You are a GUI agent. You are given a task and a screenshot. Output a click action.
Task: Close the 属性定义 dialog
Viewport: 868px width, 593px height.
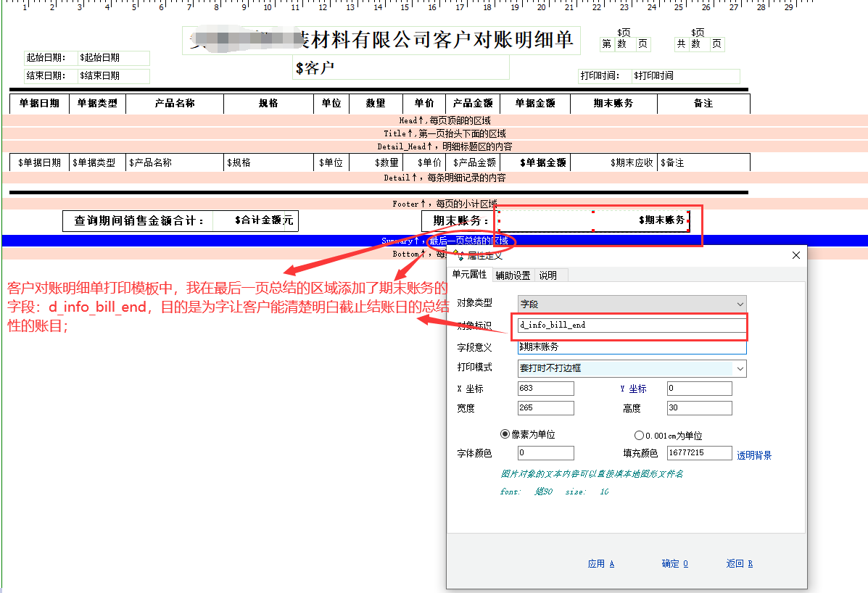795,255
